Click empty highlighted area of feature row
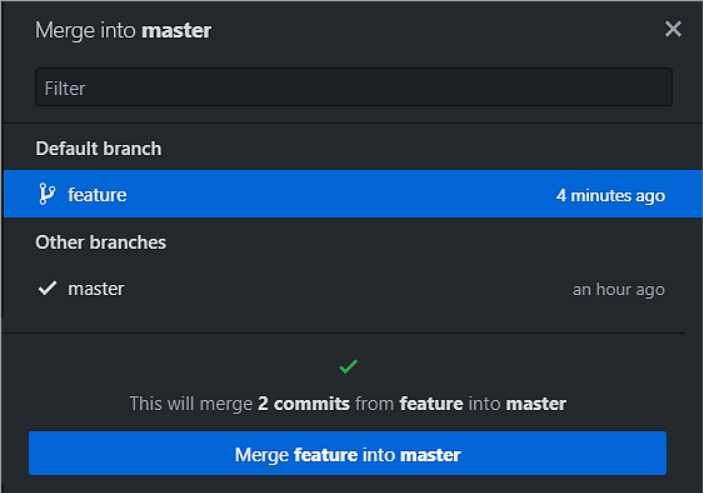This screenshot has width=703, height=493. (x=340, y=194)
